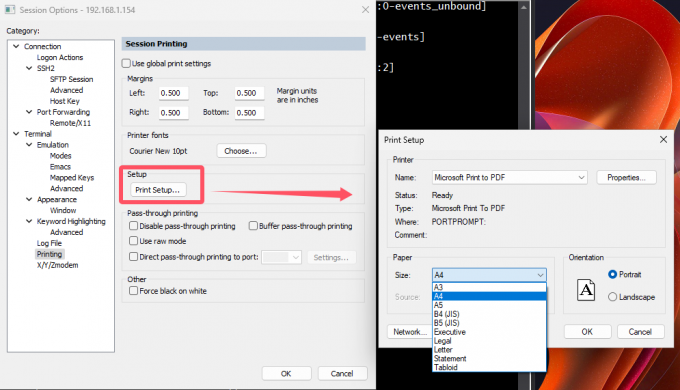Cancel the Print Setup dialog
Screen dimensions: 680x390
click(640, 332)
